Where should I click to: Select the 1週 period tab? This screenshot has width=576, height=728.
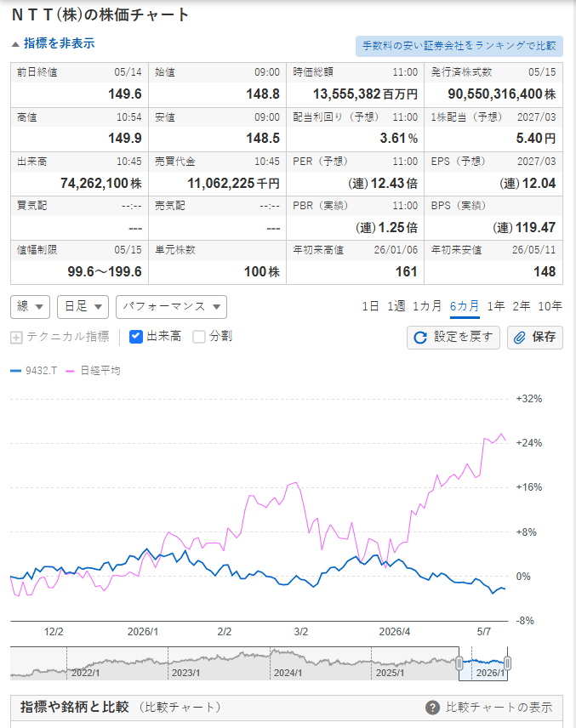(x=396, y=306)
